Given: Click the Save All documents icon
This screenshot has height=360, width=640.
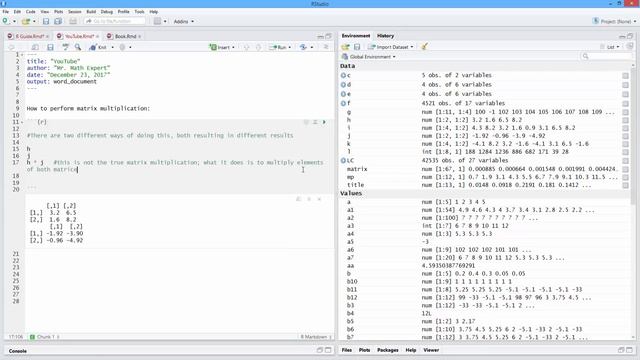Looking at the screenshot, I should click(x=58, y=21).
